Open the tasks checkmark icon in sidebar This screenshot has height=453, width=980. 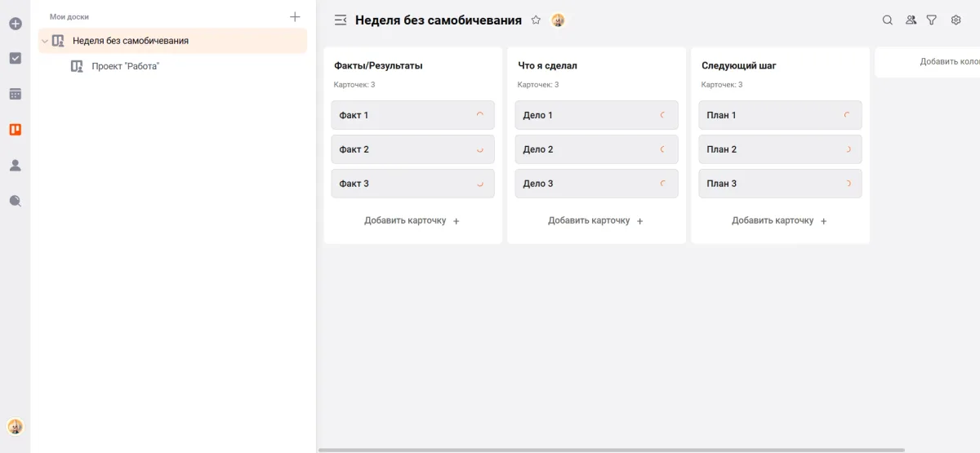click(15, 59)
